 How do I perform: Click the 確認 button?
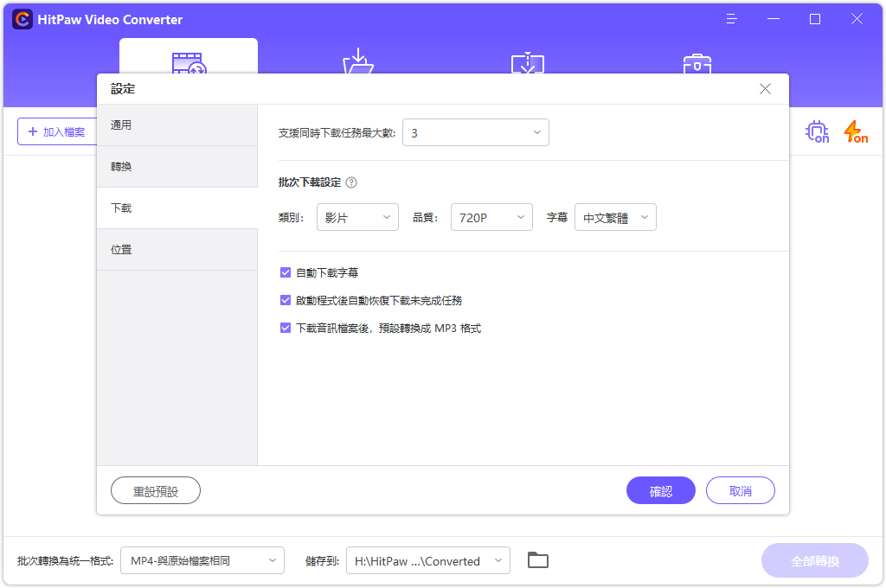click(661, 491)
